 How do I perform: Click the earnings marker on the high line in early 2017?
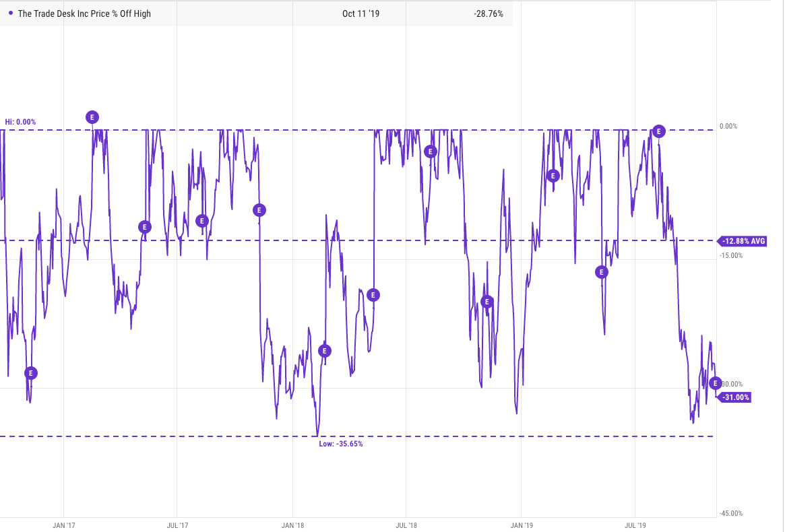point(92,117)
